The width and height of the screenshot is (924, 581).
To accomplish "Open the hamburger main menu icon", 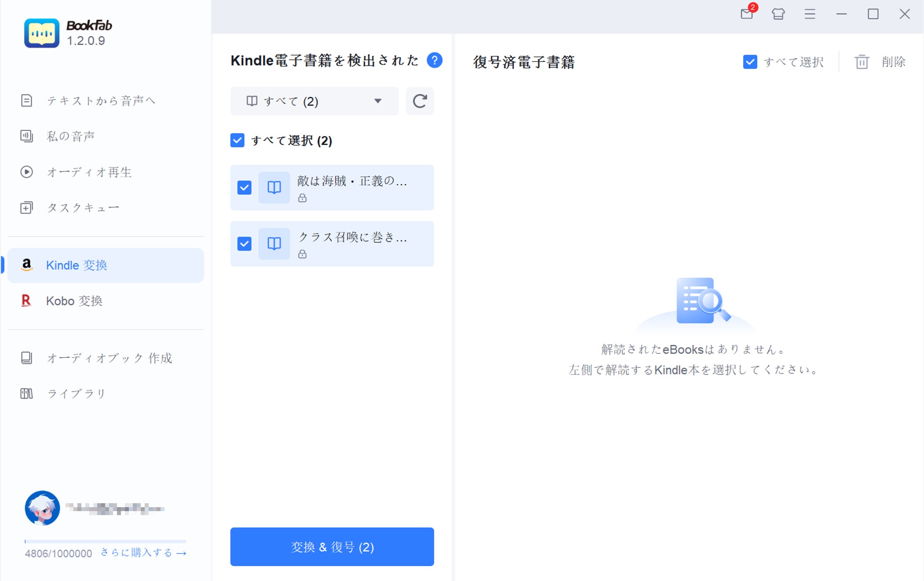I will [x=810, y=14].
